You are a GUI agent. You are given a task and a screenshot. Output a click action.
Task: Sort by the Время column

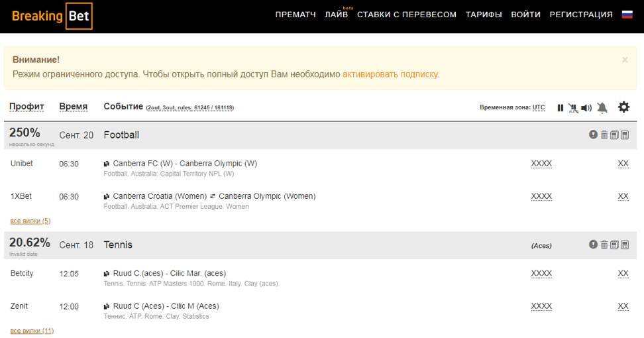click(73, 107)
